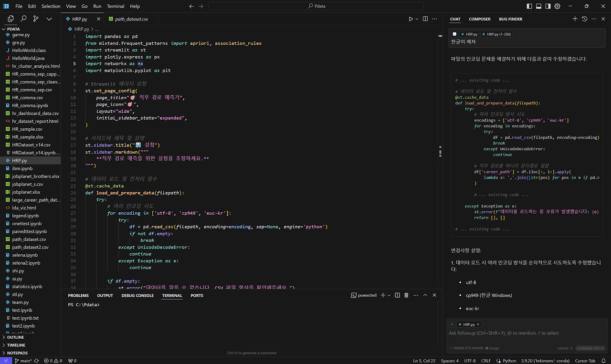Open HelloWorld.java in explorer
The height and width of the screenshot is (364, 611).
[31, 58]
